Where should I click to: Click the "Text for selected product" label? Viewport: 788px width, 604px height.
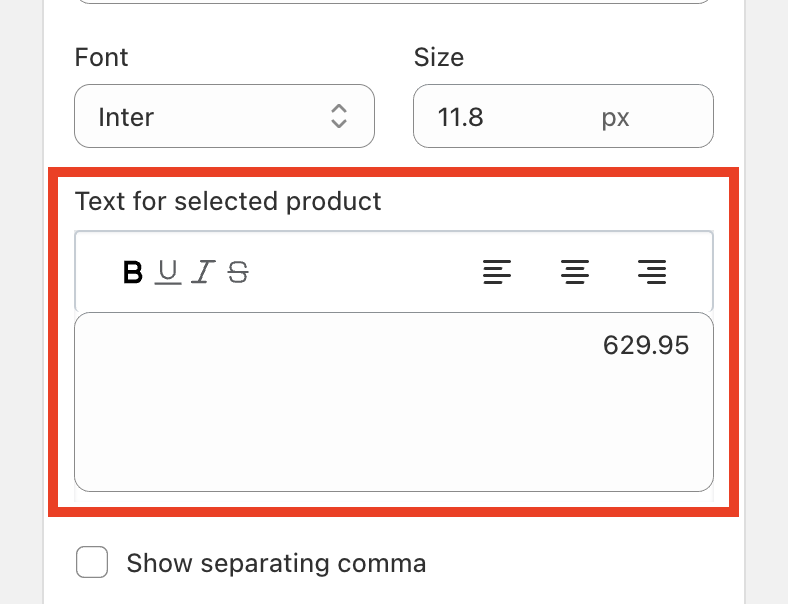pyautogui.click(x=228, y=201)
